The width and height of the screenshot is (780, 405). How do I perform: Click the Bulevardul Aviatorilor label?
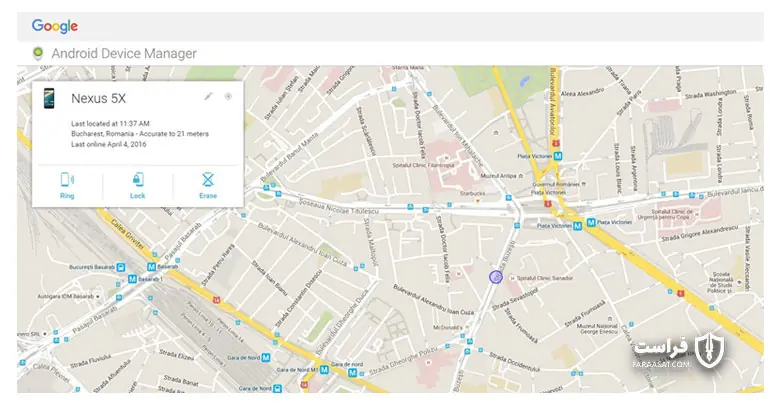tap(552, 102)
